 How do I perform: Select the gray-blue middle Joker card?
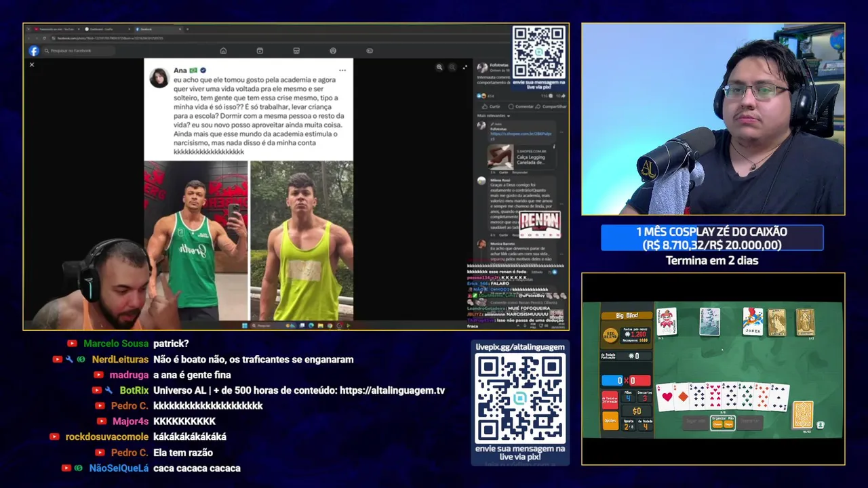pos(709,322)
